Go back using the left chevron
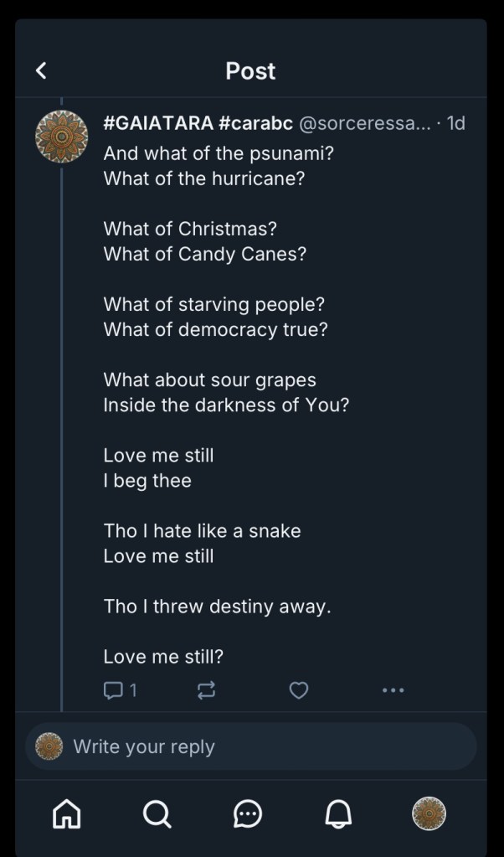Image resolution: width=504 pixels, height=857 pixels. pos(41,71)
